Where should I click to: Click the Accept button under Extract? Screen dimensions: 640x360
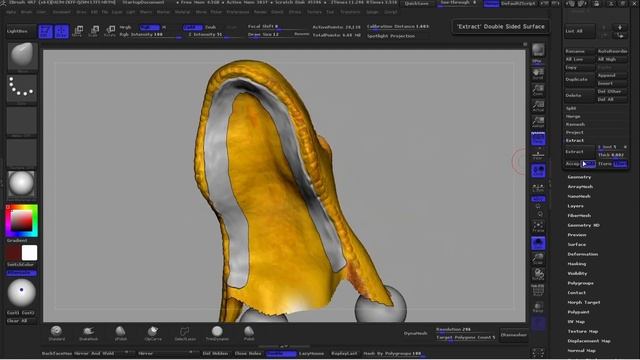(x=572, y=164)
